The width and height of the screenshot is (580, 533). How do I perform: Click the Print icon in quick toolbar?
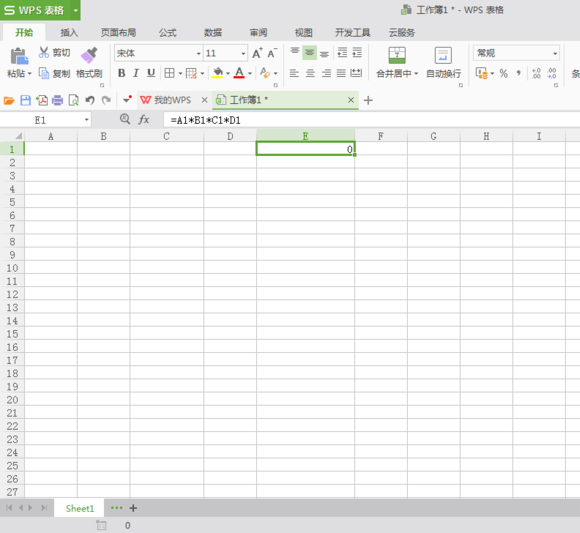[x=57, y=100]
